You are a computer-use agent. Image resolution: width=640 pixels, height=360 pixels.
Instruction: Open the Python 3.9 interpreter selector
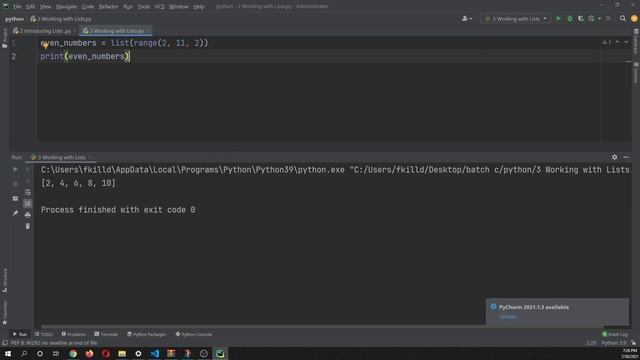(x=613, y=343)
